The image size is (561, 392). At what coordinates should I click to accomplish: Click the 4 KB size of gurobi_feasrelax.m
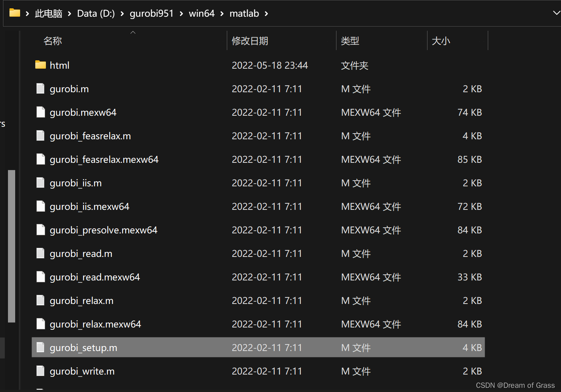[472, 136]
